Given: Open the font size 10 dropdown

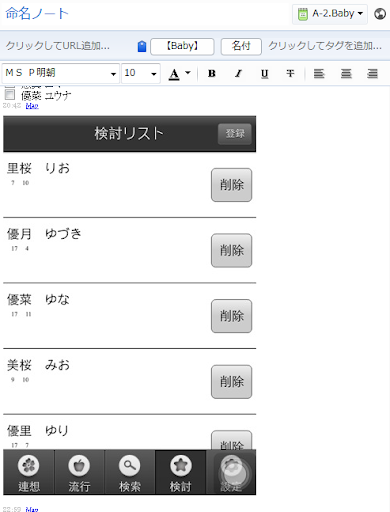Looking at the screenshot, I should [x=141, y=73].
